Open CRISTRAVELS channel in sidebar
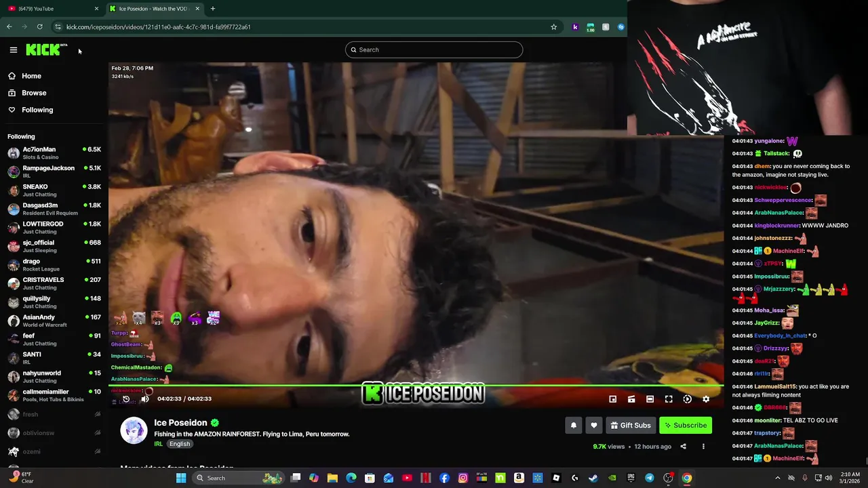This screenshot has height=488, width=868. [x=54, y=283]
